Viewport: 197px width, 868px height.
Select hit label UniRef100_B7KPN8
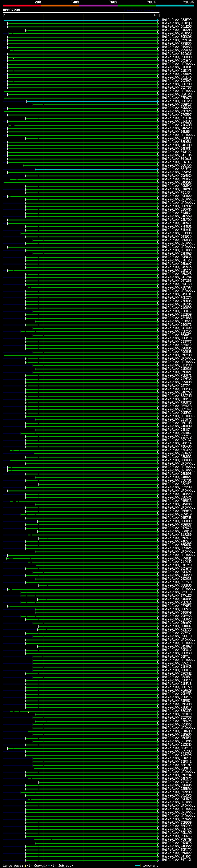(x=176, y=189)
